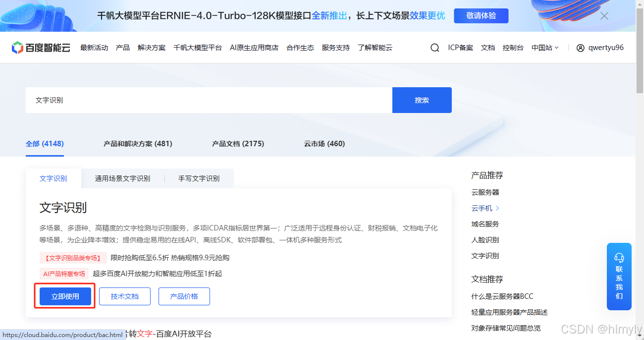Screen dimensions: 644x340
Task: Click the 文字识别 card heading
Action: point(63,208)
